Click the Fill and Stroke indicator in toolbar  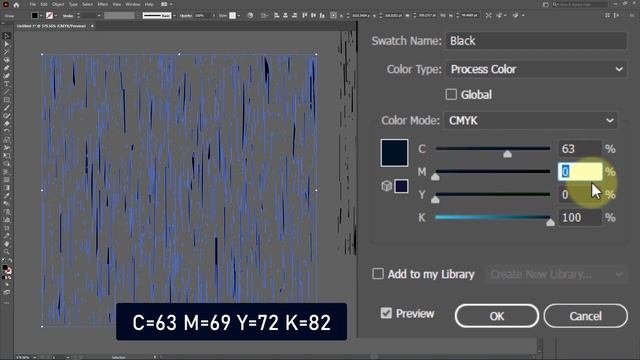coord(7,269)
